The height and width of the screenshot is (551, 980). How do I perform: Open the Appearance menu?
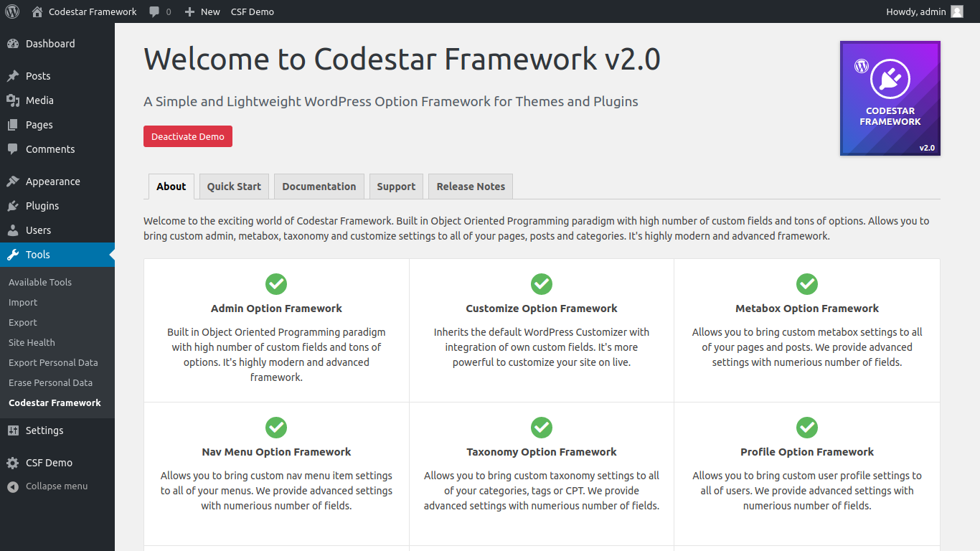[53, 182]
